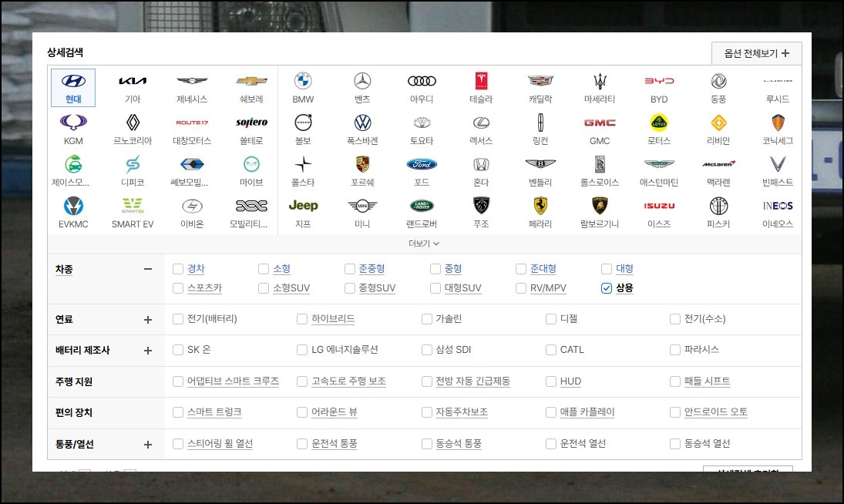
Task: Check the RV/MPV vehicle type box
Action: [520, 287]
